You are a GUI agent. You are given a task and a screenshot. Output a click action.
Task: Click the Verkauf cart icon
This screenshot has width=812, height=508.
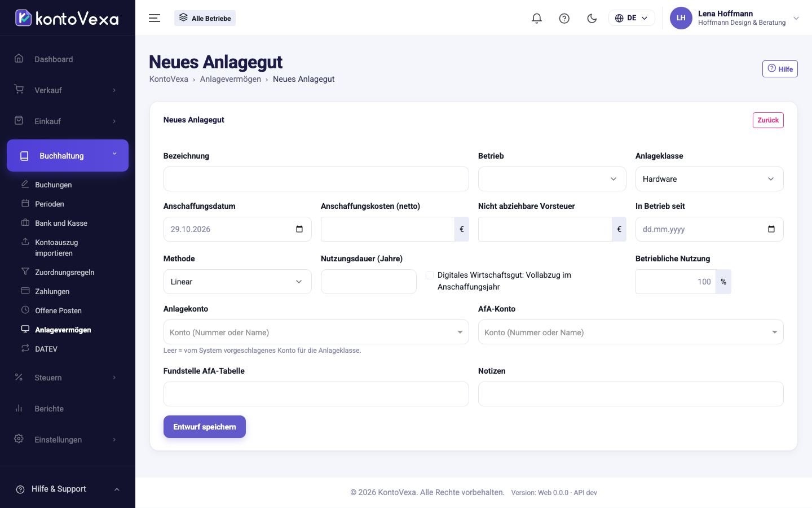[19, 89]
